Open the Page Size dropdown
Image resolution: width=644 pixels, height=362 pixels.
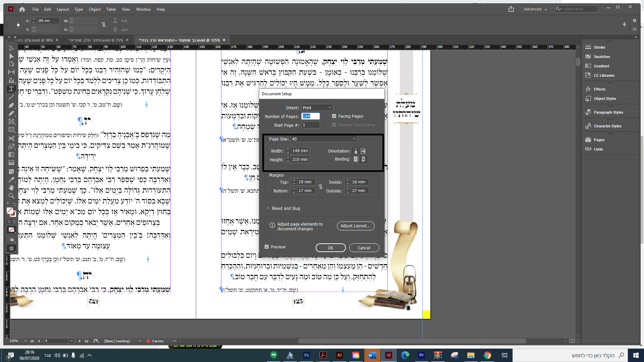pyautogui.click(x=323, y=138)
